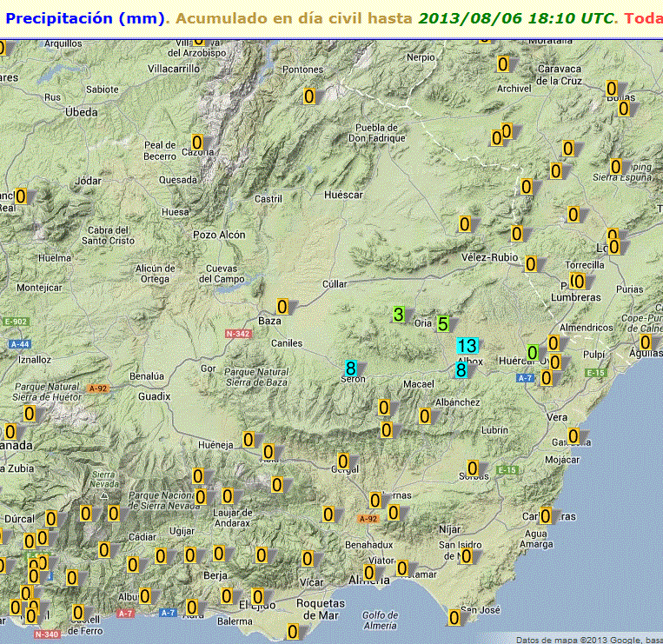
Task: Click the E-15 shield near Pulpí
Action: pyautogui.click(x=596, y=373)
